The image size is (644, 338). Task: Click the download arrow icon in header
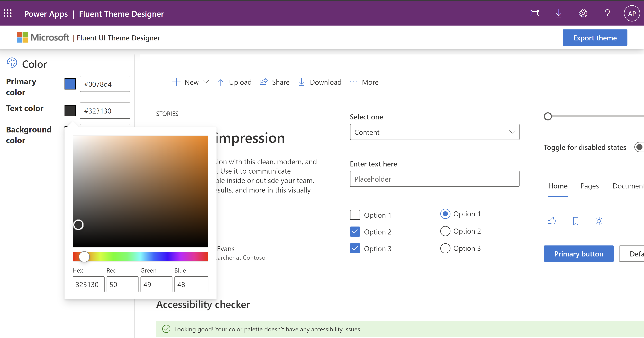coord(559,13)
